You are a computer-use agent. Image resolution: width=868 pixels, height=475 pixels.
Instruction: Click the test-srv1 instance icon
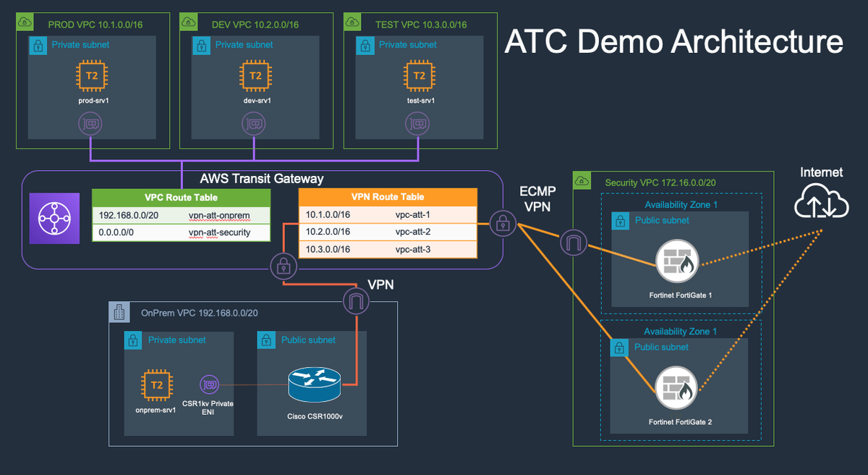click(x=420, y=75)
